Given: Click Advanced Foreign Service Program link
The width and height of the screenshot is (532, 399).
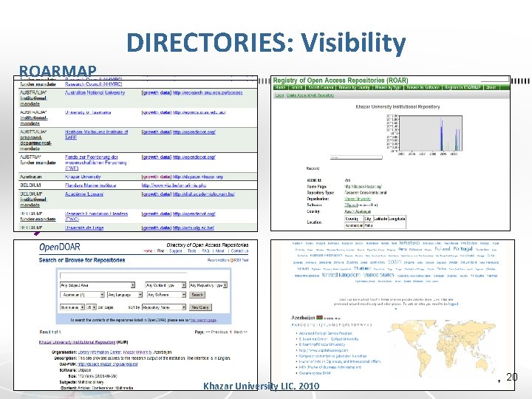Looking at the screenshot, I should pos(325,333).
